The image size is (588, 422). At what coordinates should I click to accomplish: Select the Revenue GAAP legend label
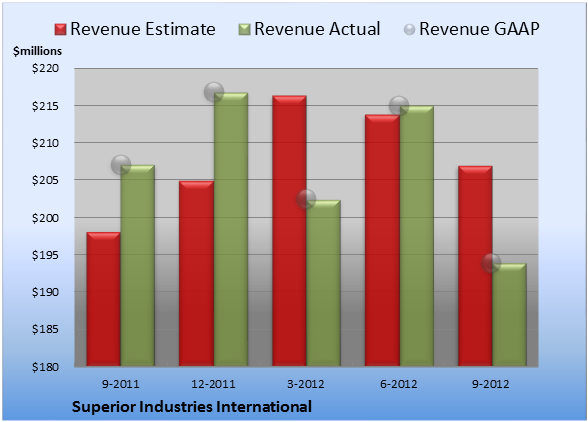[479, 29]
